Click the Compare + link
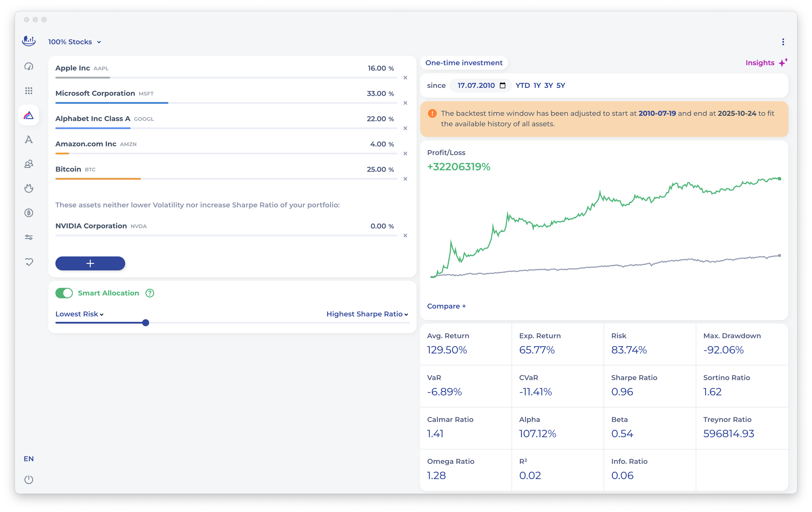The width and height of the screenshot is (812, 512). tap(446, 306)
